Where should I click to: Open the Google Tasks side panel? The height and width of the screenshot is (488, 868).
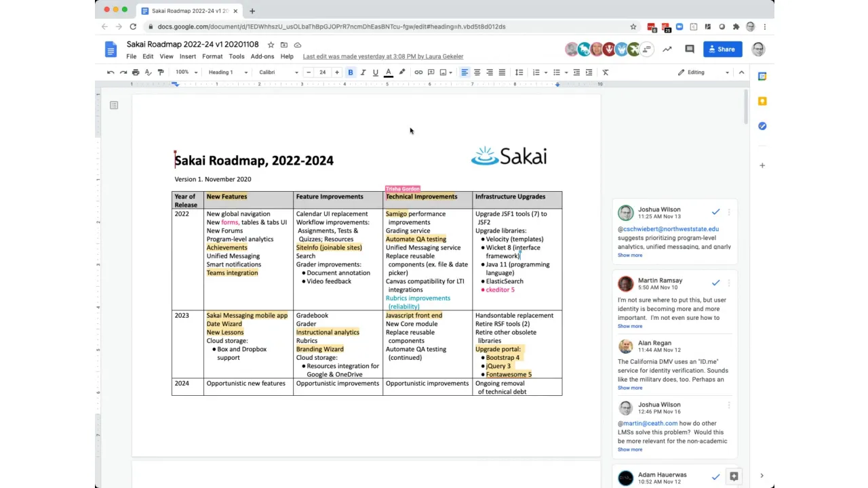pyautogui.click(x=762, y=126)
